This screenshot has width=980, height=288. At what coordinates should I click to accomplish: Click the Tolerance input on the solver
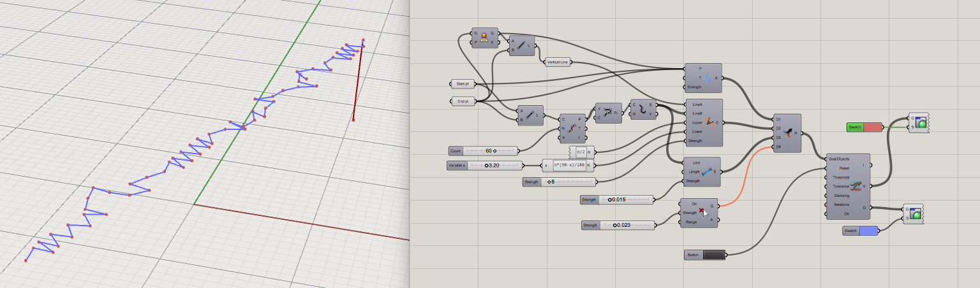(842, 186)
